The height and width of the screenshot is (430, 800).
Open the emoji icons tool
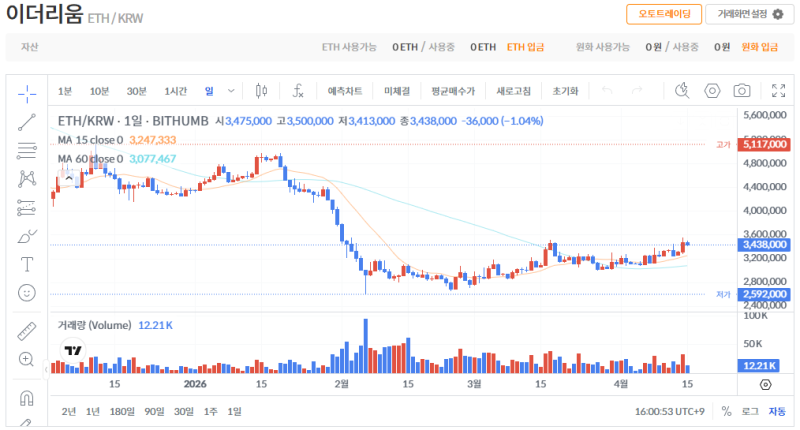coord(27,293)
